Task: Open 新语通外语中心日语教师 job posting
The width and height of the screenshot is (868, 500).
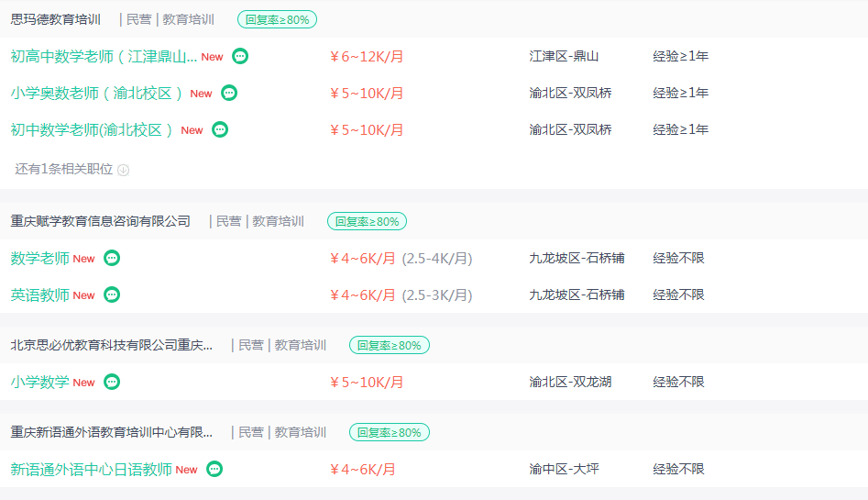Action: (92, 470)
